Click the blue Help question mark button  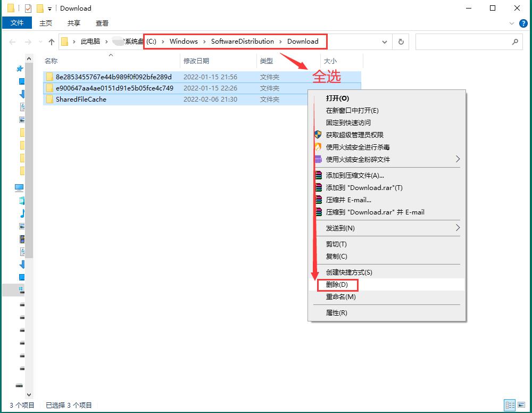523,23
